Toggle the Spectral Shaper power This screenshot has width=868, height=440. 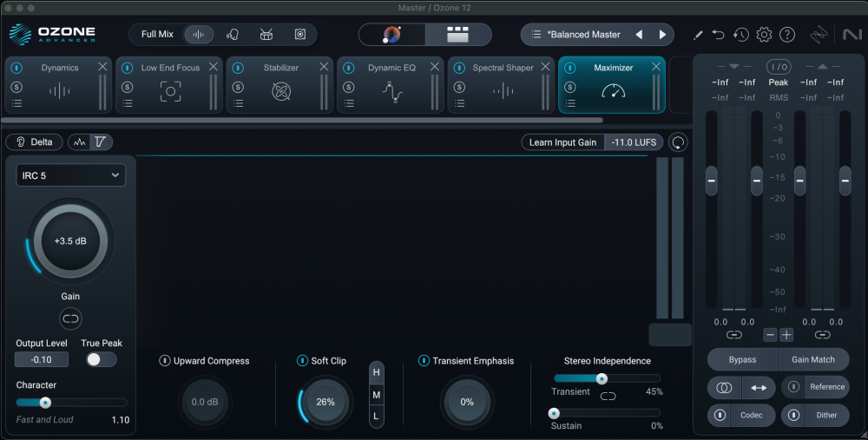pyautogui.click(x=459, y=68)
